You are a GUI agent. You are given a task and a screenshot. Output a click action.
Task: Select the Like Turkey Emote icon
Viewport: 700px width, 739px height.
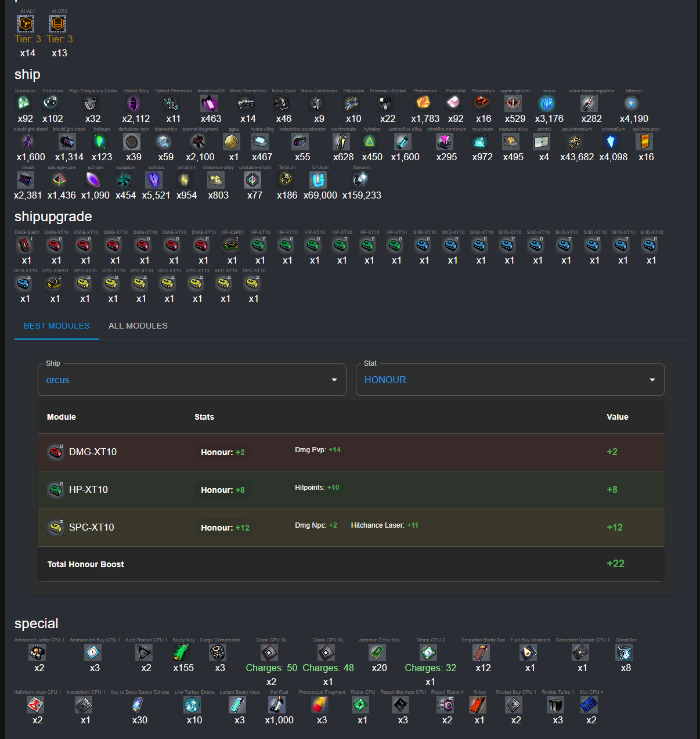(192, 705)
